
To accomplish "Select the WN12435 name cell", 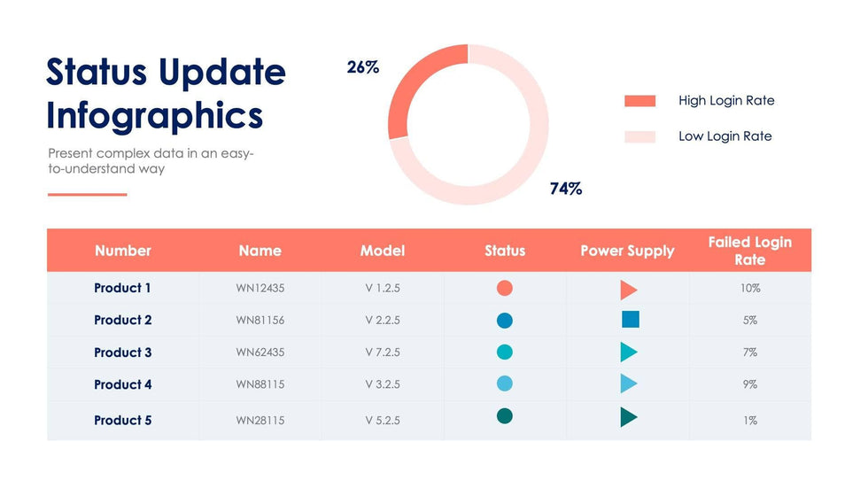I will pos(260,288).
